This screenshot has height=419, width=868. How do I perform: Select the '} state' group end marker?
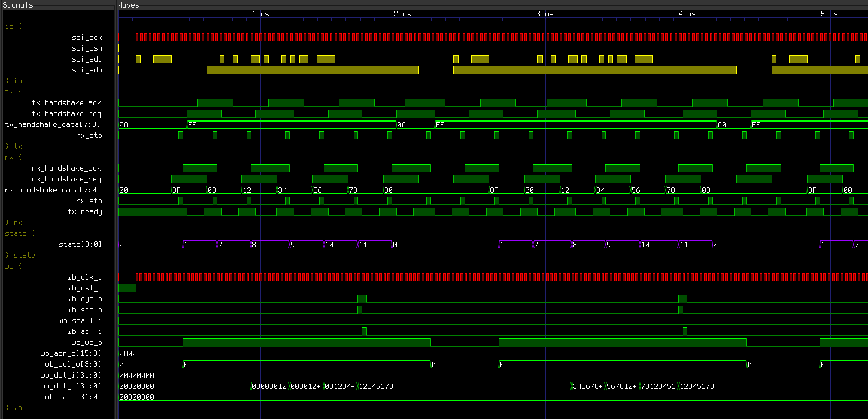[20, 255]
